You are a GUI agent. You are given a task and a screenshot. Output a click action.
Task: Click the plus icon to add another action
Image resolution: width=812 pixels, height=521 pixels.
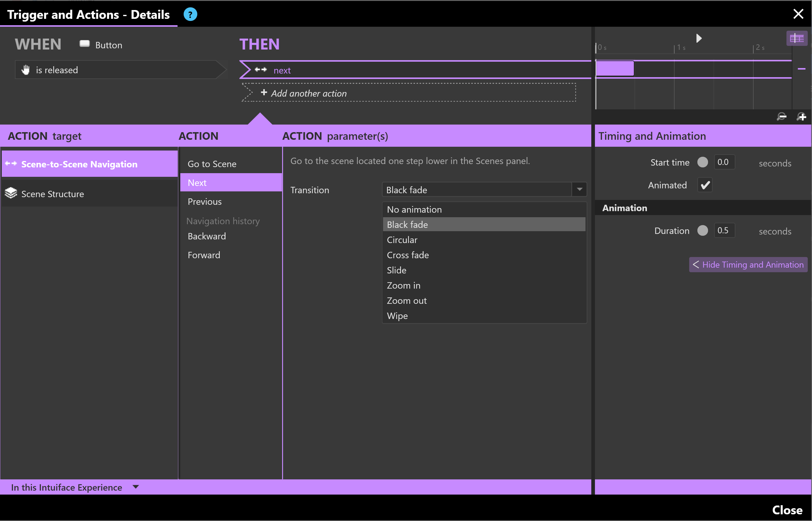pyautogui.click(x=264, y=92)
